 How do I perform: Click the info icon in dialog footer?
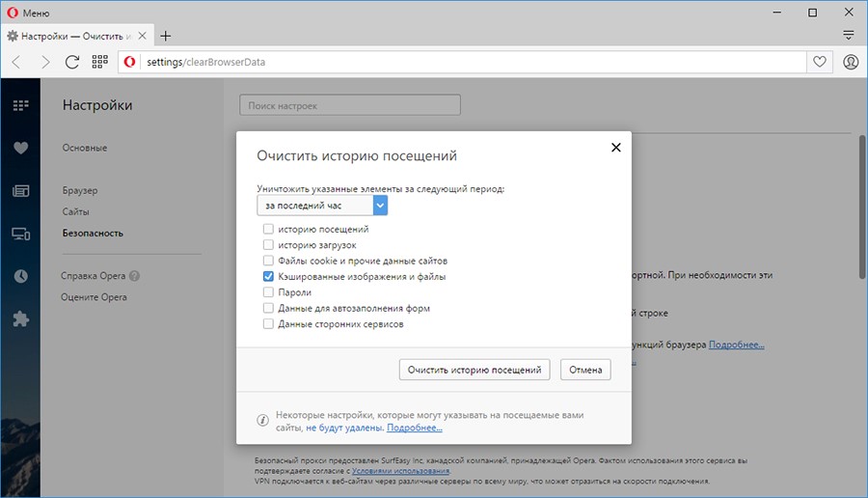262,421
